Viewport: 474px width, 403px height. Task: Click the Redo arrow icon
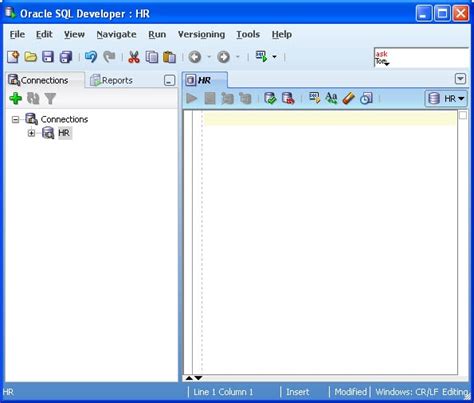tap(109, 57)
